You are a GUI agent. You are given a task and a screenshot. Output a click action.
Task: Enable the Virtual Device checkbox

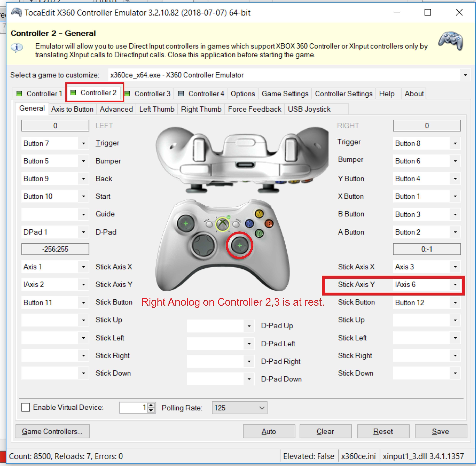(x=25, y=408)
